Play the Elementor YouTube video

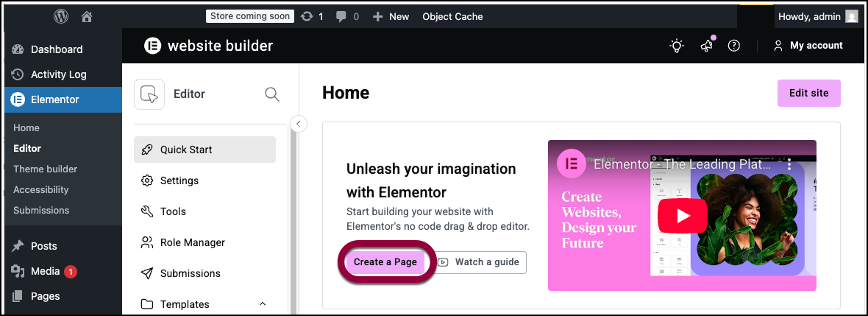click(x=682, y=216)
